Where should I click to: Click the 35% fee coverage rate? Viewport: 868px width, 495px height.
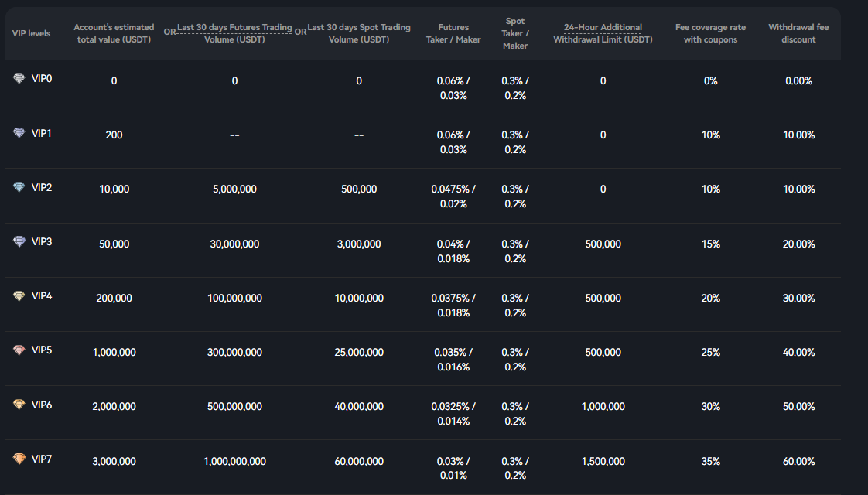tap(710, 461)
